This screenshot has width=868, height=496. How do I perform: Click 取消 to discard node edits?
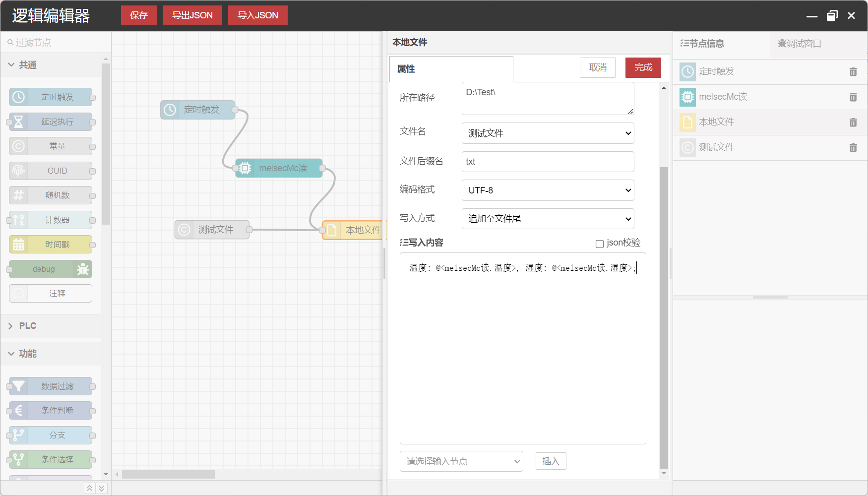(x=598, y=67)
